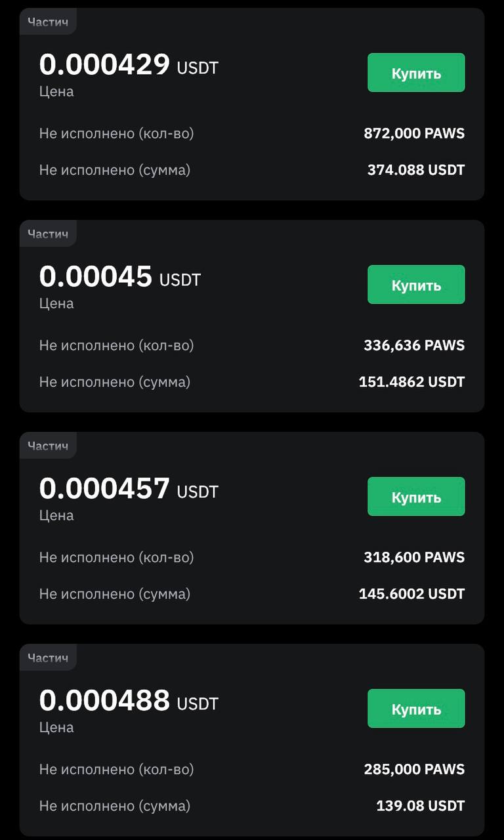Select the 0.000488 USDT price value
Screen dimensions: 504x840
129,701
